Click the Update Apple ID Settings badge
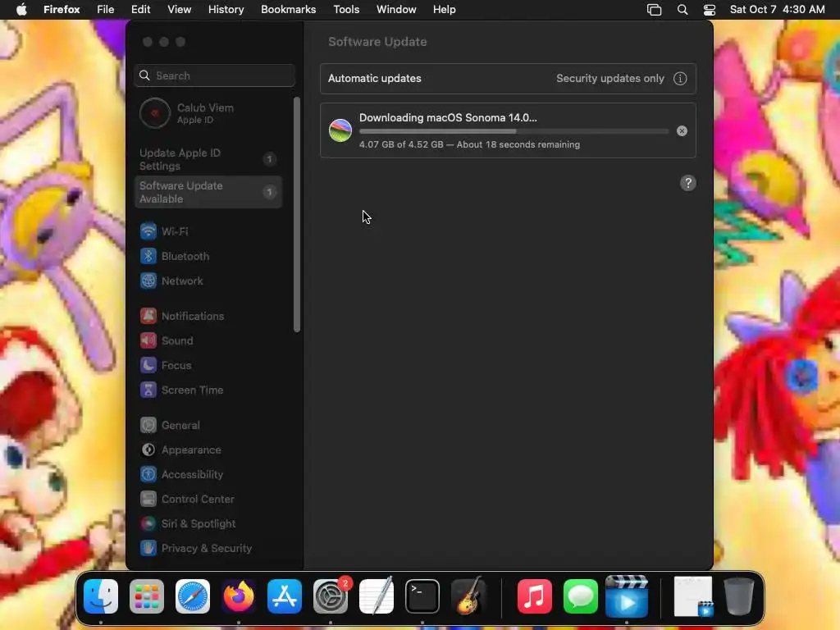The height and width of the screenshot is (630, 840). pyautogui.click(x=269, y=159)
